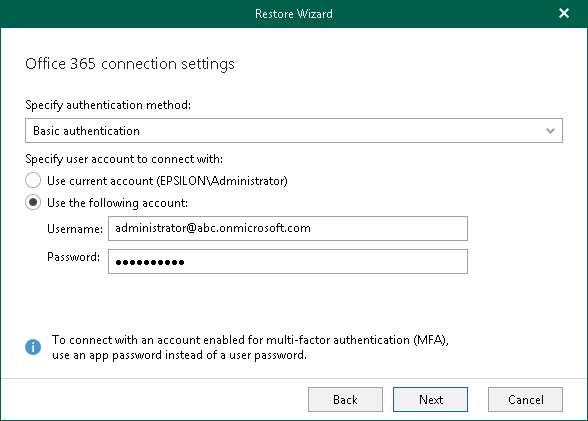Click the EPSILON\Administrator account option label
The height and width of the screenshot is (421, 588).
click(x=167, y=181)
